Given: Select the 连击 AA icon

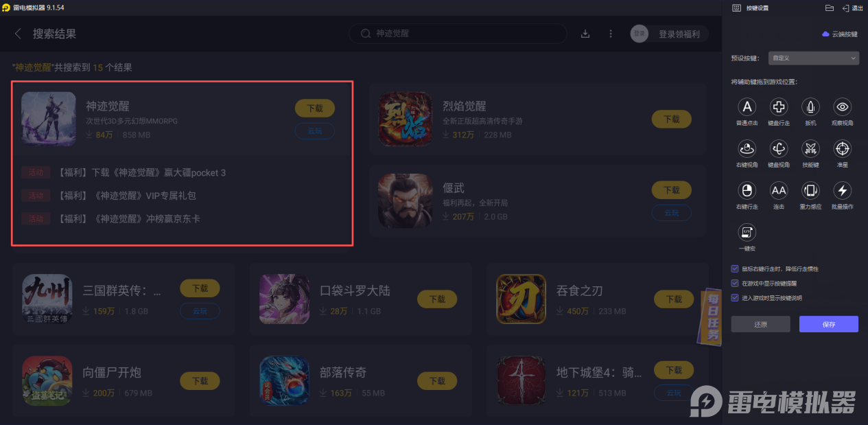Looking at the screenshot, I should coord(779,190).
